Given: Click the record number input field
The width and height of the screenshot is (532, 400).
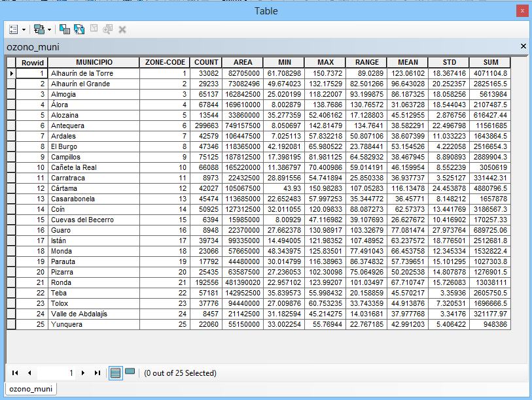Looking at the screenshot, I should [57, 373].
